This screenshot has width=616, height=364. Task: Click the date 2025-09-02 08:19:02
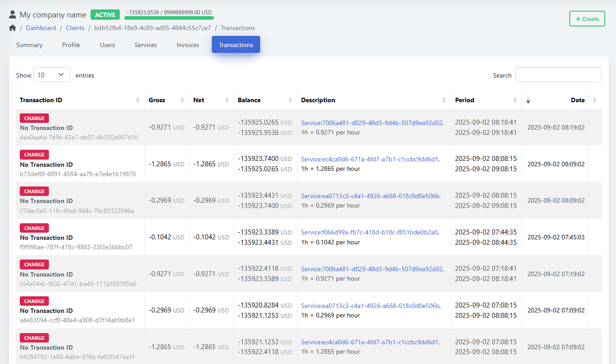click(x=556, y=127)
